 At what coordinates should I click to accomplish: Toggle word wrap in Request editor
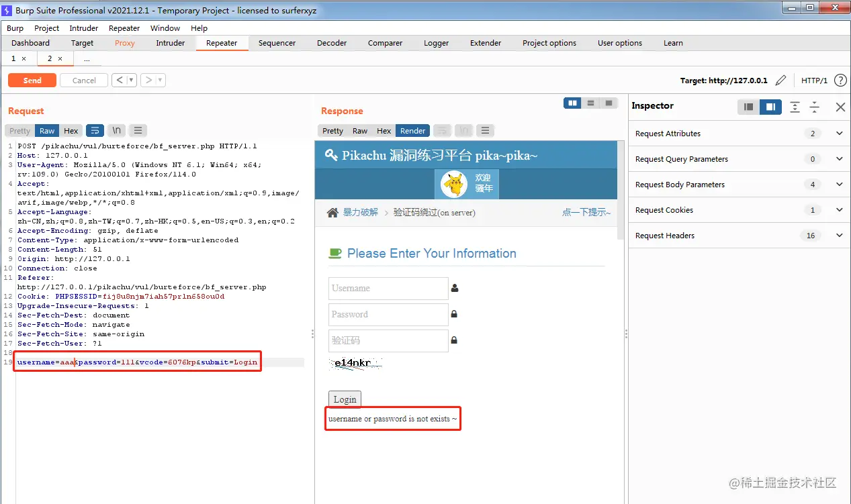point(95,131)
